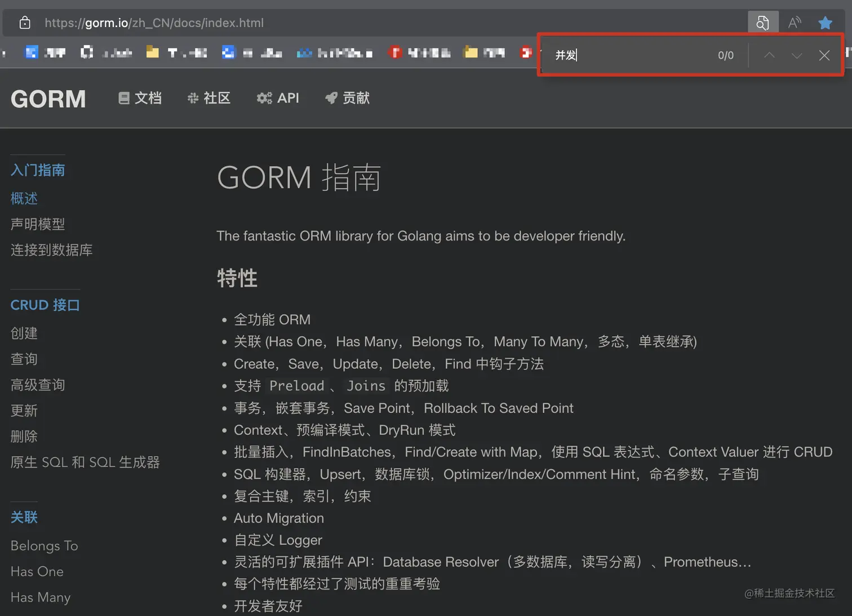Click the Joins code text
Viewport: 852px width, 616px height.
(366, 386)
